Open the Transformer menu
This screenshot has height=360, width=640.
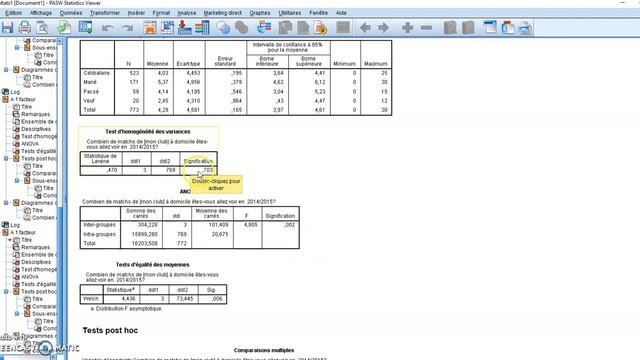[x=105, y=13]
